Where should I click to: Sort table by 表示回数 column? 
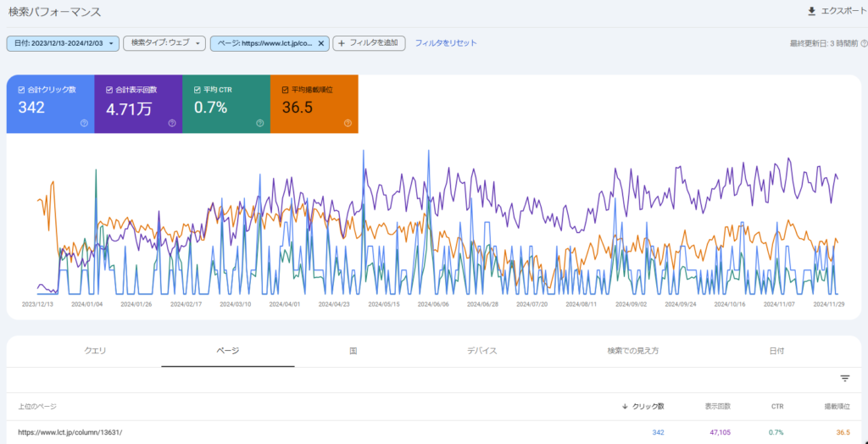[717, 407]
